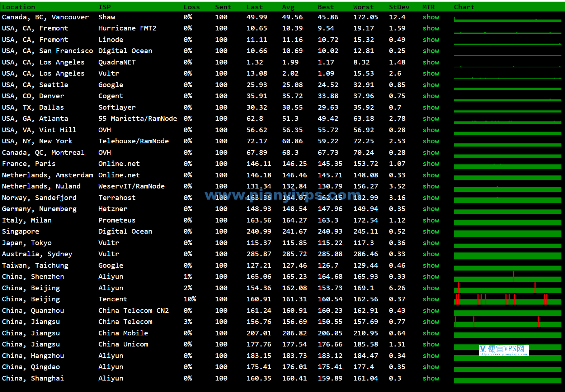Click the Worst column header

click(363, 7)
